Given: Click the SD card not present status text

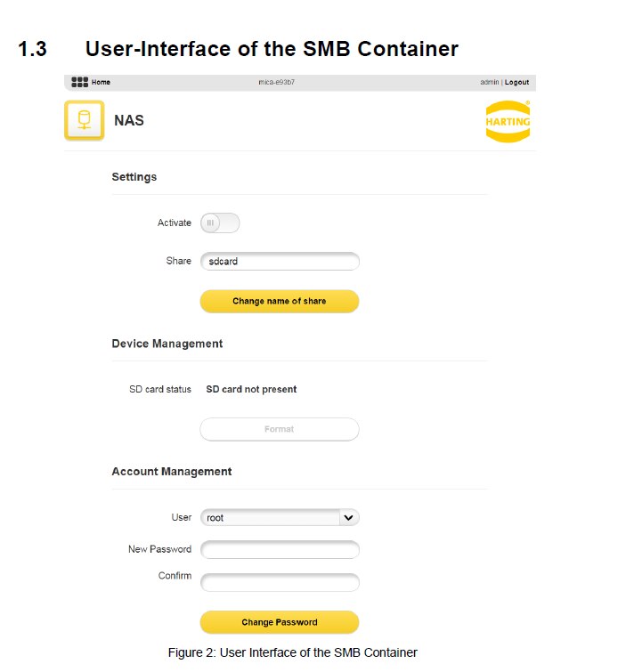Looking at the screenshot, I should pyautogui.click(x=251, y=389).
